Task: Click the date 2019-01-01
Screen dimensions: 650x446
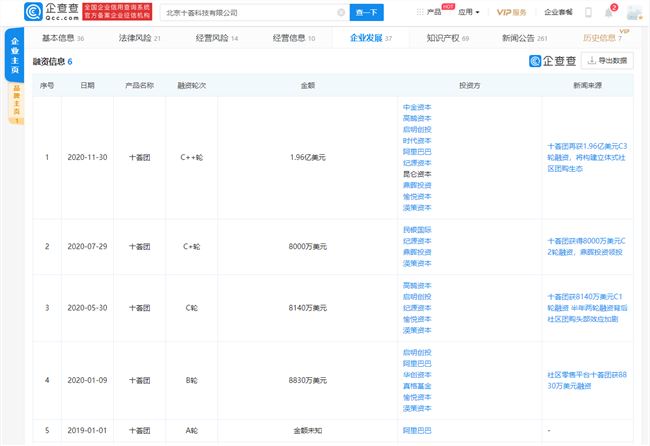Action: (87, 431)
